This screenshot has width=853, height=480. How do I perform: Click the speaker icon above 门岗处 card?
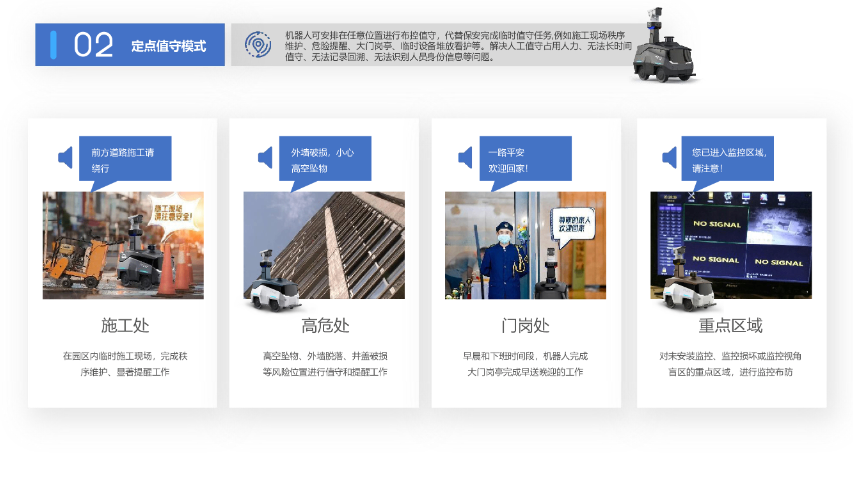(465, 158)
